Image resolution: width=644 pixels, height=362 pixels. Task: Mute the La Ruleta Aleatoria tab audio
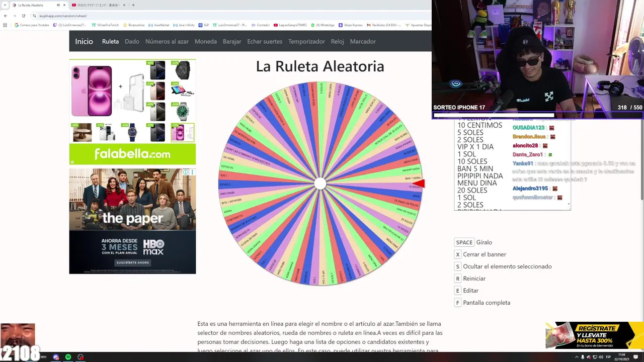(58, 5)
